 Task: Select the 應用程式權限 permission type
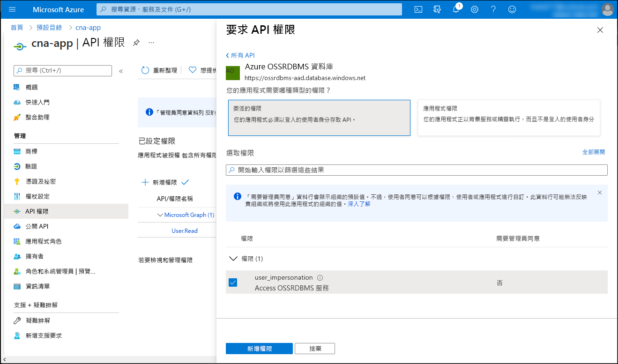tap(509, 118)
